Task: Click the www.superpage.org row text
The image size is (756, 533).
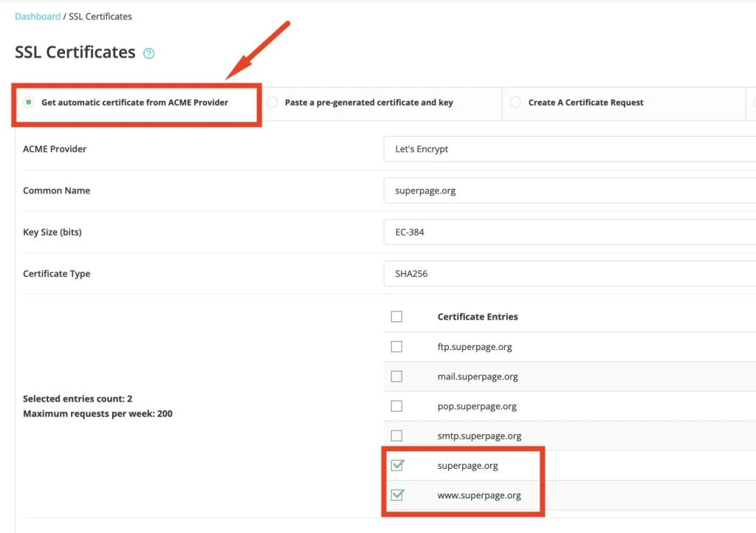Action: 478,495
